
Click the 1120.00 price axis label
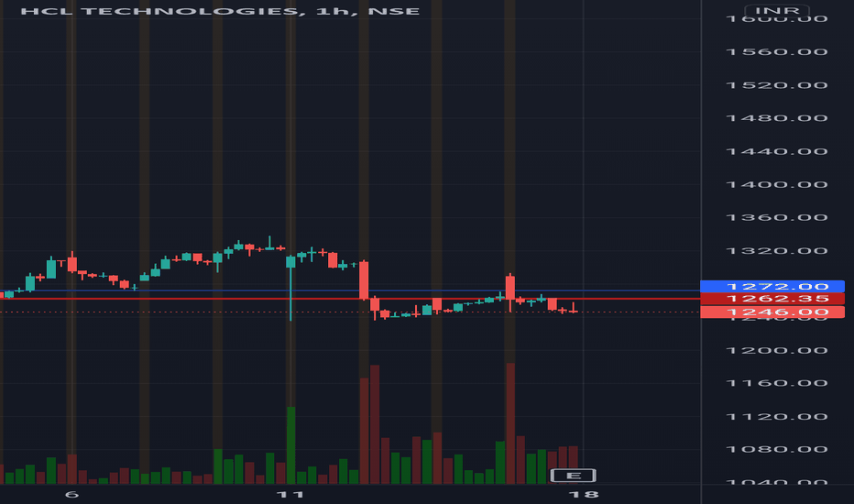(777, 417)
